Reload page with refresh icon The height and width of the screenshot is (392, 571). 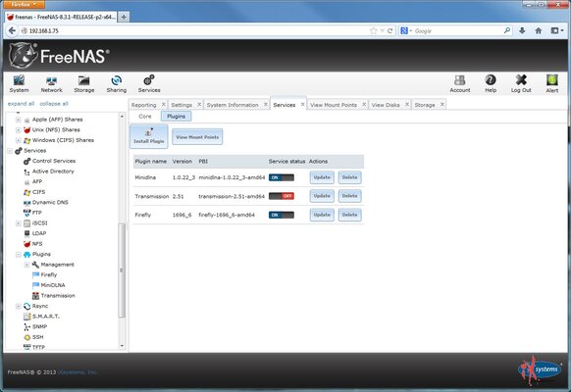[x=390, y=31]
